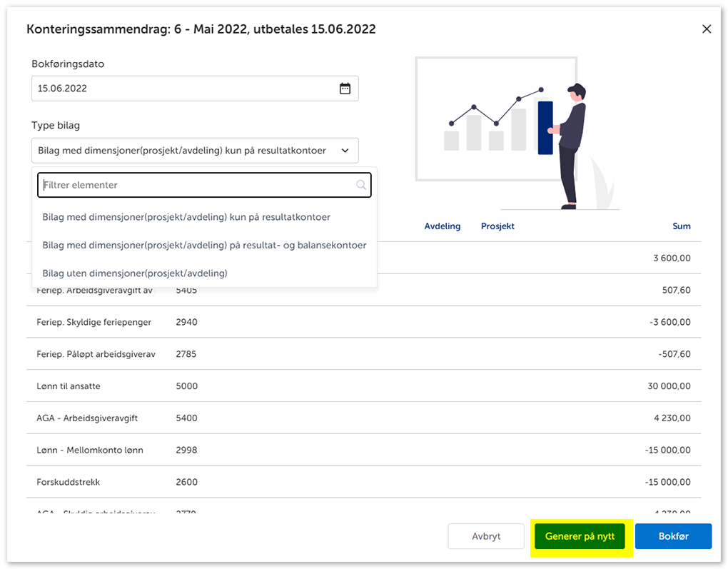
Task: Choose 'på resultat- og balansekontoer' option
Action: point(204,245)
